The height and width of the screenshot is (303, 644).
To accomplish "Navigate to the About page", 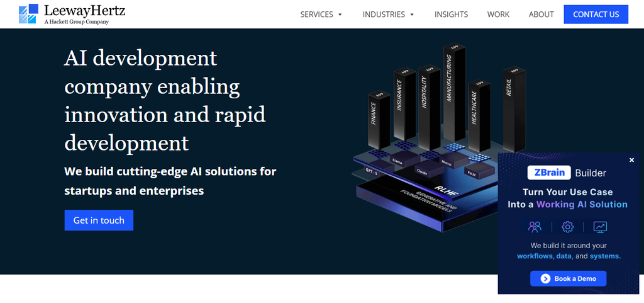I will 541,14.
